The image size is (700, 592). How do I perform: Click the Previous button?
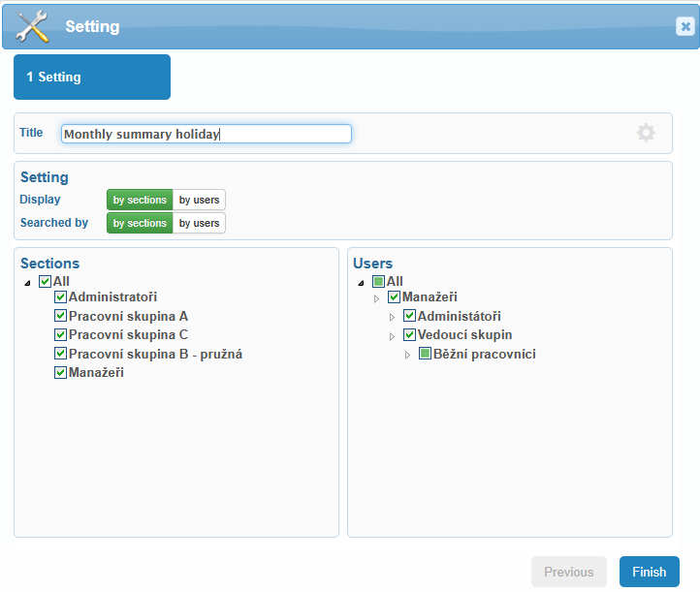(569, 572)
